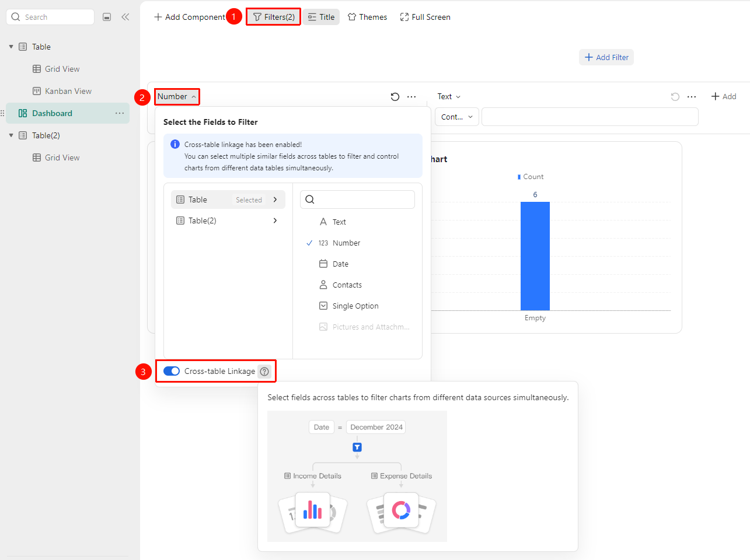Expand the Table(2) field list arrow
The image size is (750, 560).
click(x=275, y=220)
